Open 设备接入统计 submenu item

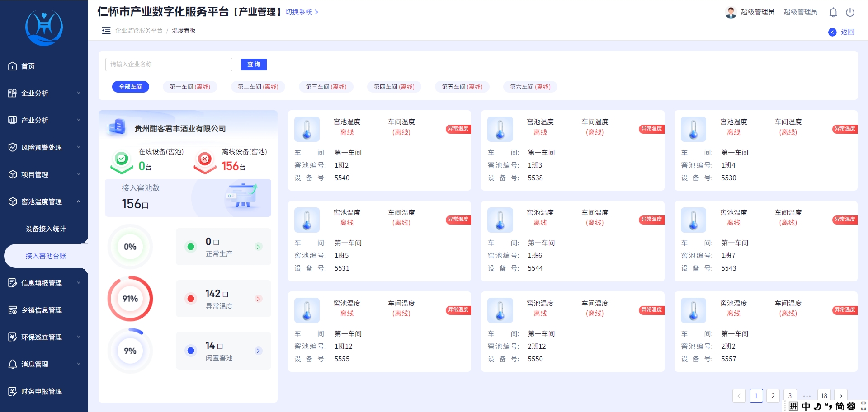(x=46, y=229)
